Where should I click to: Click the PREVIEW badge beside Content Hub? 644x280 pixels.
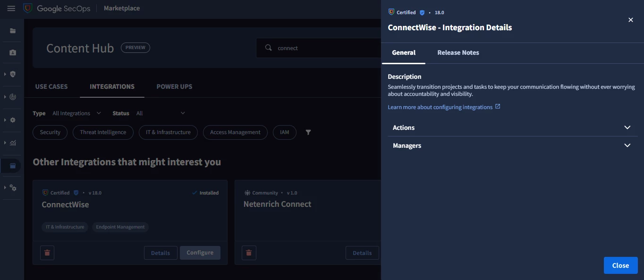136,48
